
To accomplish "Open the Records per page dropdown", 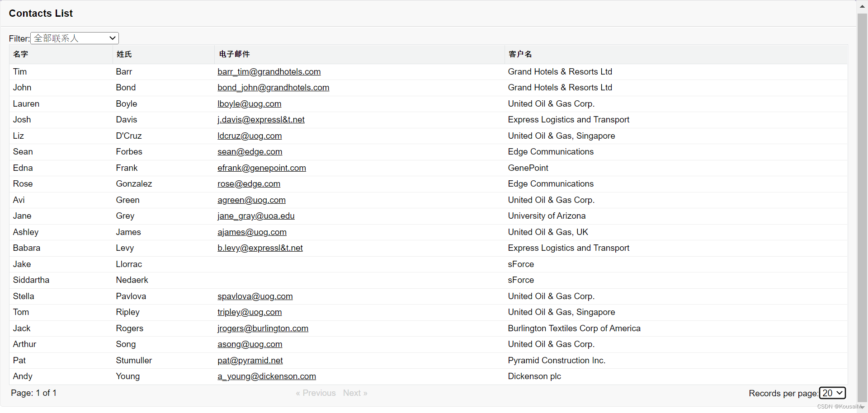I will click(832, 393).
